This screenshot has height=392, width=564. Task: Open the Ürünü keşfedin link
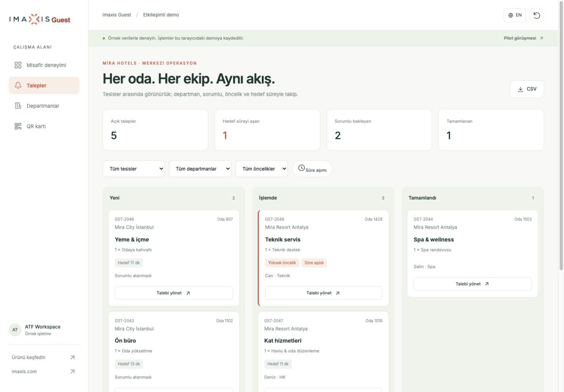[44, 358]
